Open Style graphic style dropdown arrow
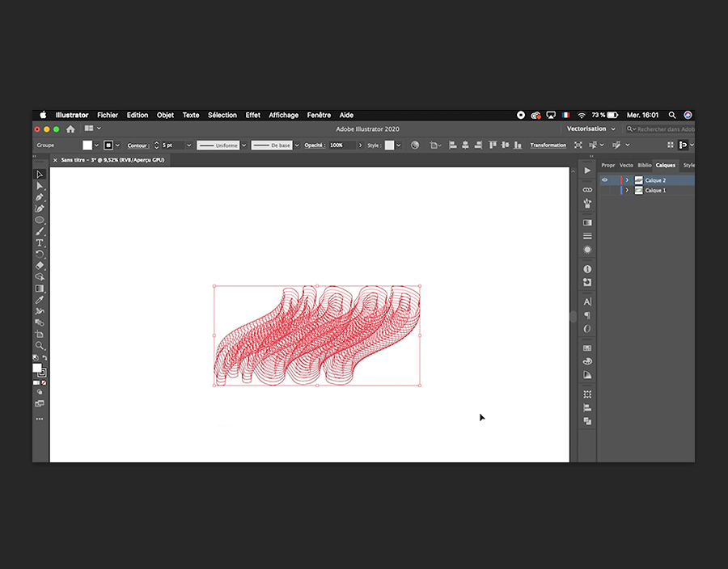This screenshot has height=569, width=728. tap(398, 145)
